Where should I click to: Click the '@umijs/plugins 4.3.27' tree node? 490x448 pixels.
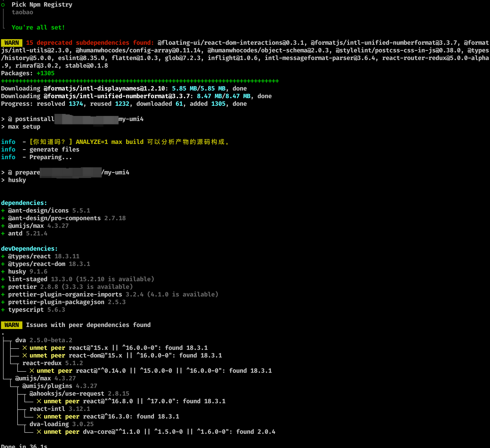[x=60, y=386]
